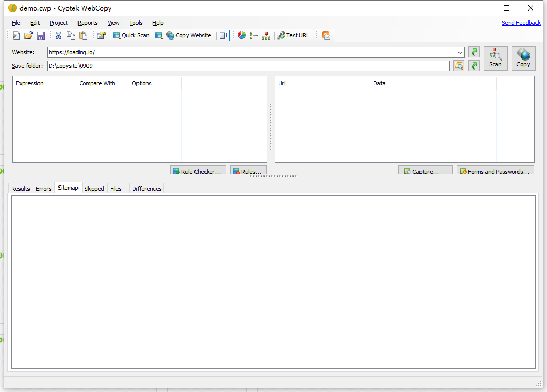The height and width of the screenshot is (392, 547).
Task: Click the New project icon
Action: 16,35
